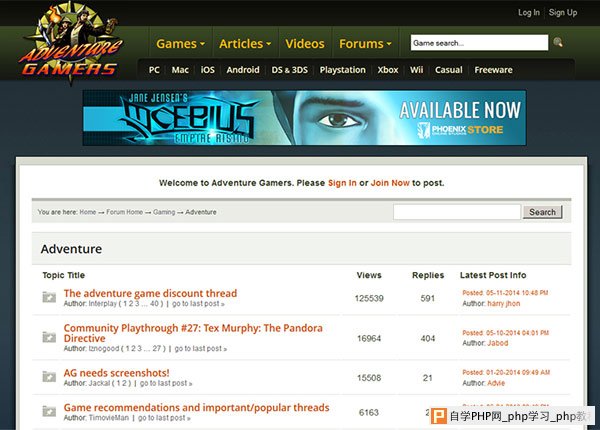Viewport: 600px width, 430px height.
Task: Select the Wii platform tab
Action: click(x=416, y=70)
